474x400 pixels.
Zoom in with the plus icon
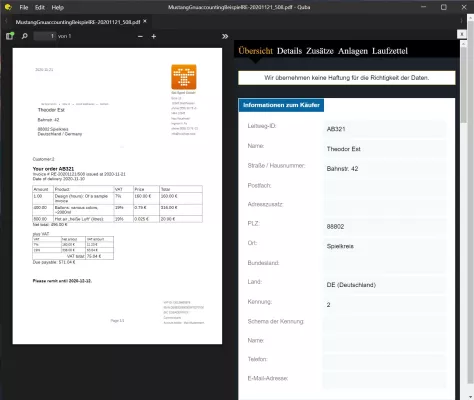click(x=154, y=36)
